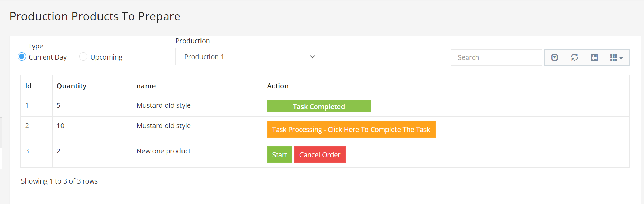Click the pagination toggle icon in toolbar

tap(554, 57)
